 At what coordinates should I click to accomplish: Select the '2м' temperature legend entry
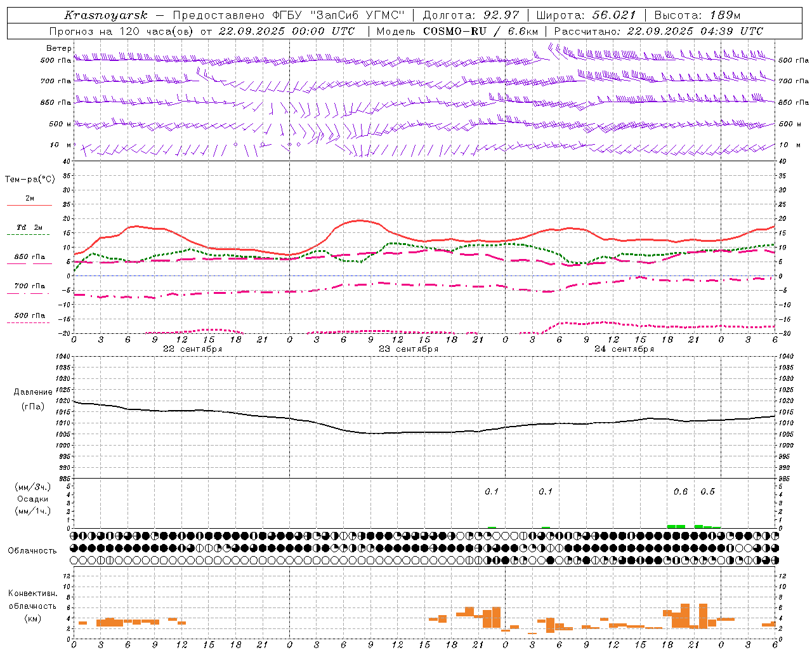click(x=30, y=198)
